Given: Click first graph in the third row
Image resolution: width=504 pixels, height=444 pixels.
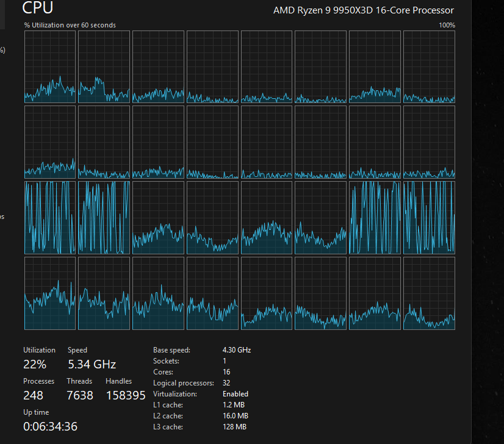Looking at the screenshot, I should click(50, 218).
